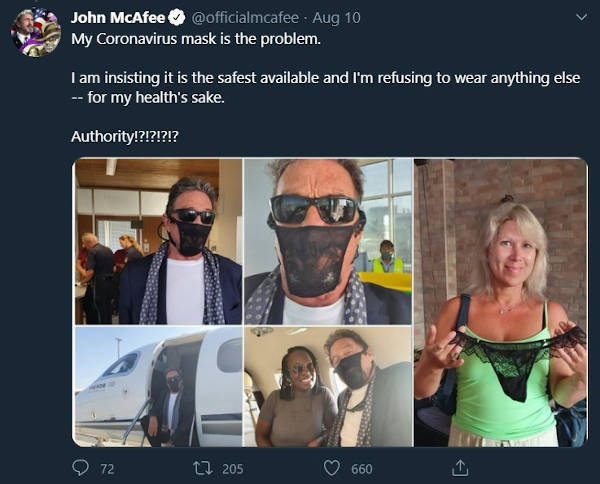Click the 205 retweets count
The width and height of the screenshot is (600, 484).
tap(232, 468)
